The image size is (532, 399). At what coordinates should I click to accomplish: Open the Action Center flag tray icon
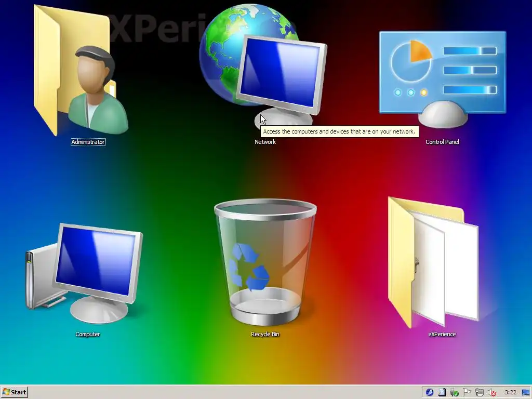tap(467, 393)
